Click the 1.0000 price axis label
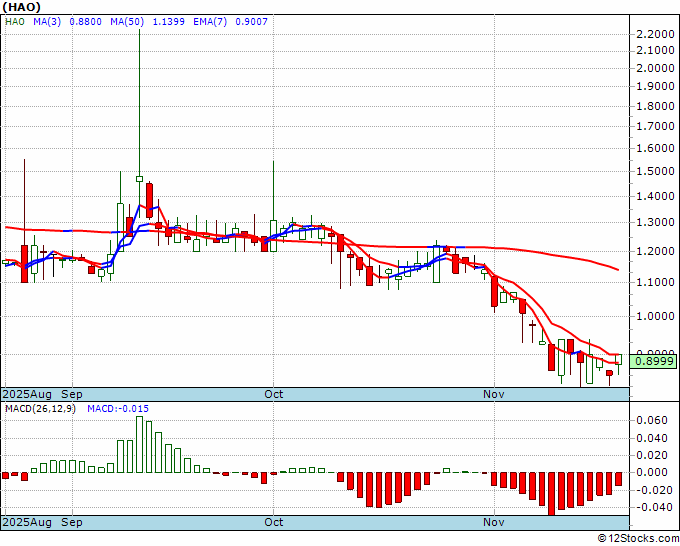 654,316
